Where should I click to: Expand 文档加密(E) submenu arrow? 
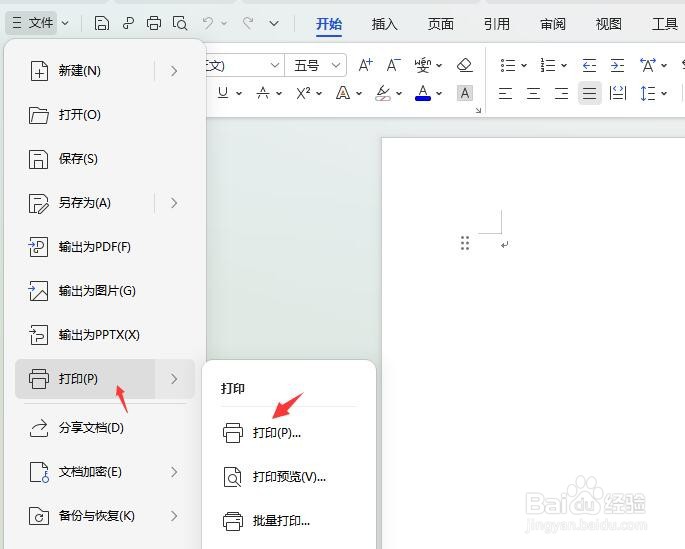coord(174,472)
